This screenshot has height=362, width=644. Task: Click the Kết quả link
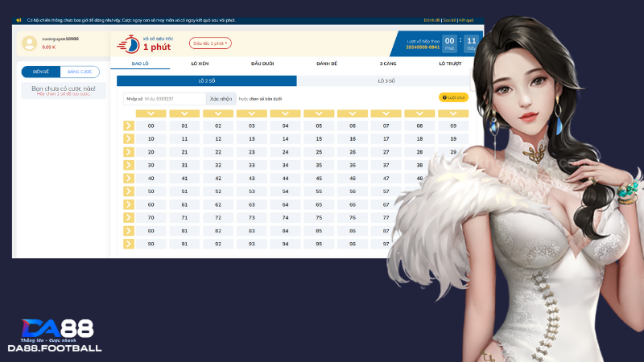[466, 20]
